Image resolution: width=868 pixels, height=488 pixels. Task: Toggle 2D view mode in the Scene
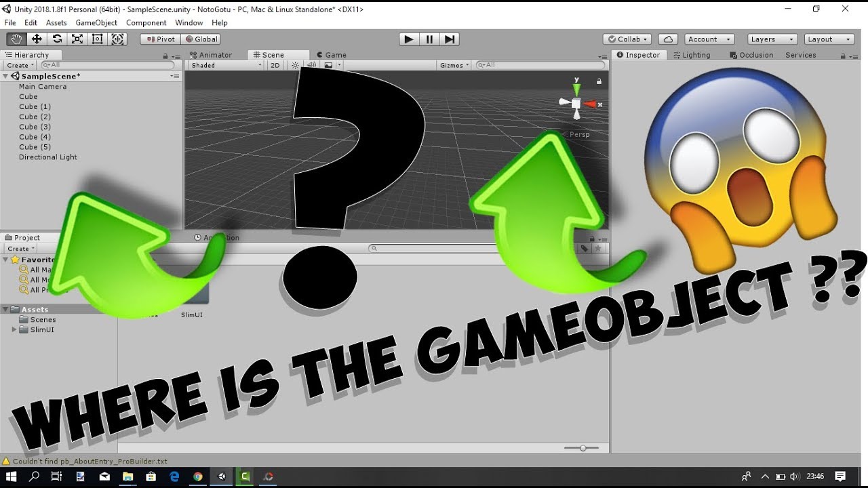275,65
